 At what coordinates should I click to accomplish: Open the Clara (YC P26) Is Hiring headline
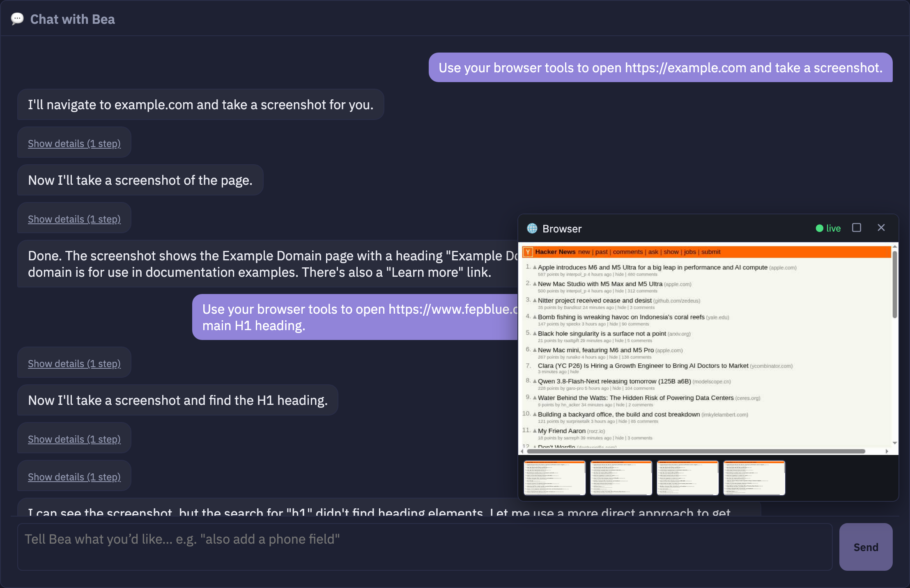(643, 366)
